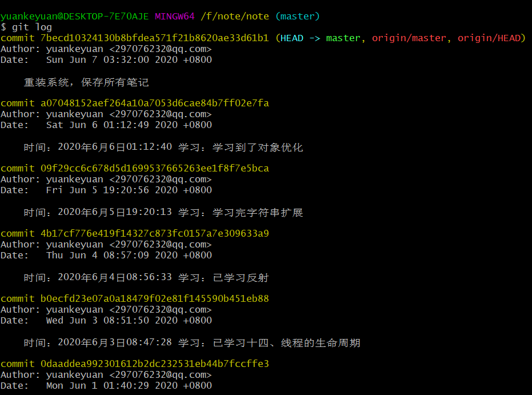Click Author line under commit a0704815
Image resolution: width=532 pixels, height=395 pixels.
tap(106, 114)
